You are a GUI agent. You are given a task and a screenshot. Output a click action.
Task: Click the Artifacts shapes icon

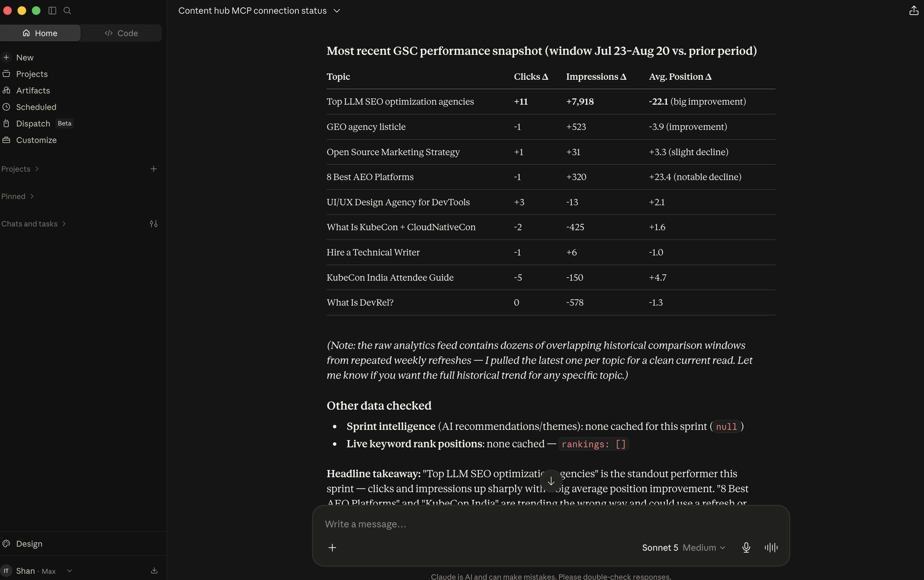tap(6, 90)
